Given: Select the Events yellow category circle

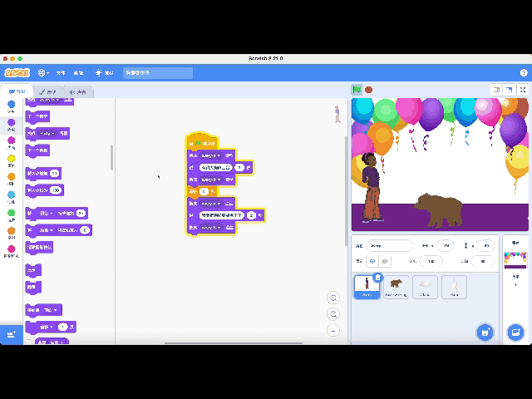Looking at the screenshot, I should (11, 159).
